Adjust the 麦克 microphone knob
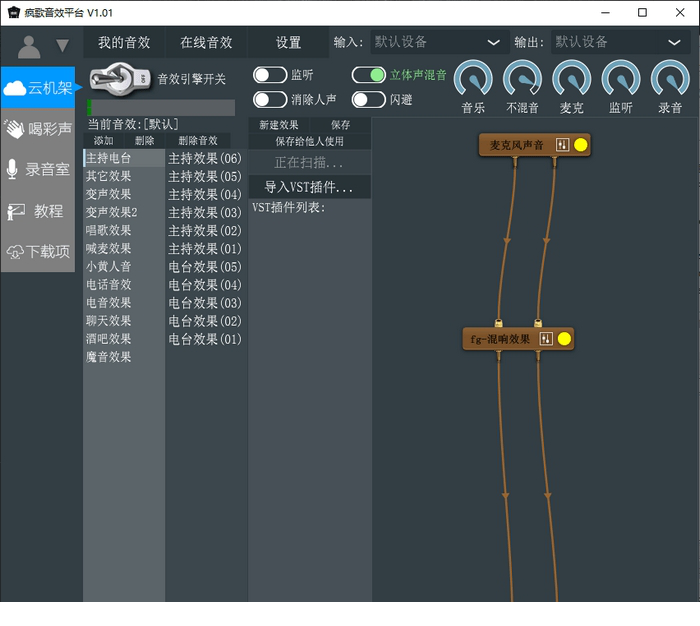The width and height of the screenshot is (700, 626). [x=572, y=79]
